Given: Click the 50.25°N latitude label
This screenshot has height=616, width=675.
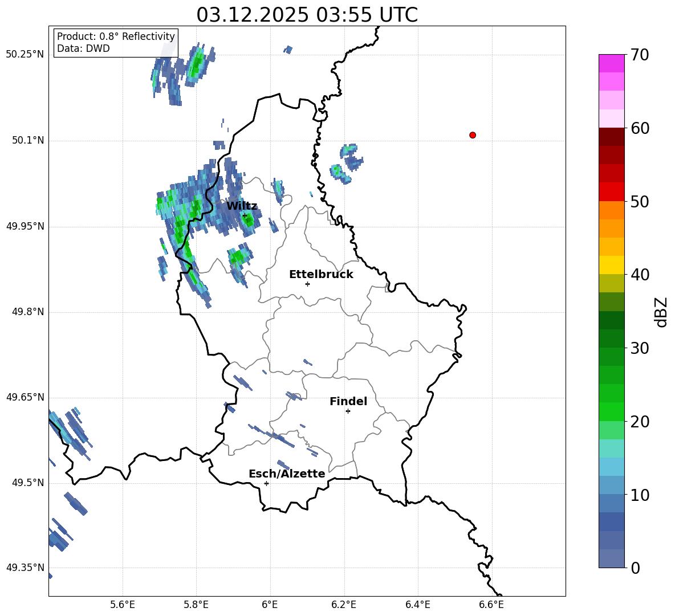Looking at the screenshot, I should (x=25, y=55).
